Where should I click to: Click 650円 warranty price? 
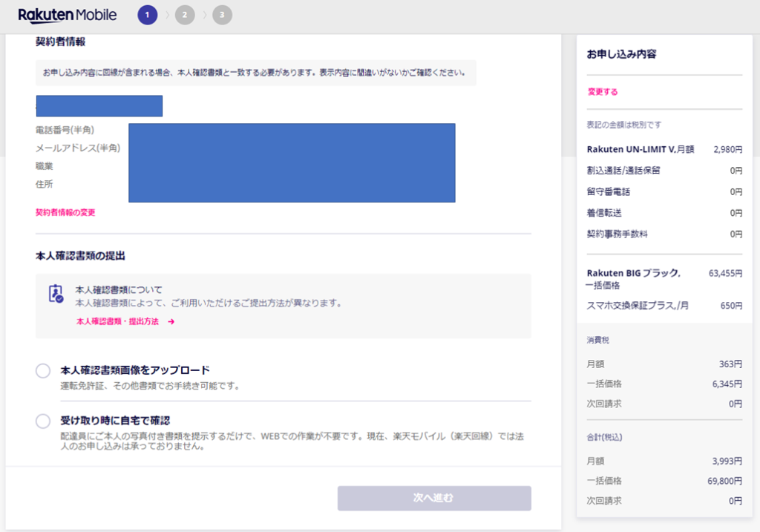click(731, 306)
